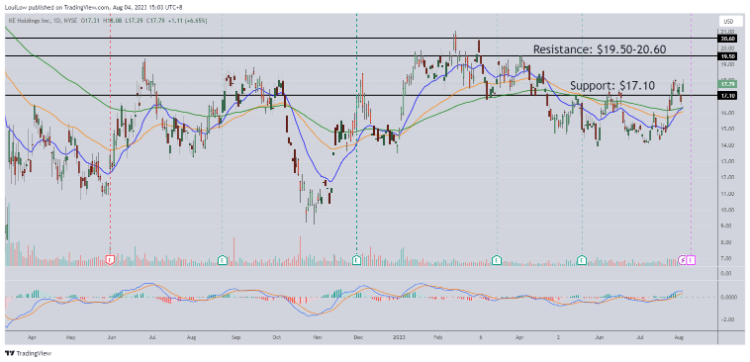Click the TradingView logo in the bottom-left corner
This screenshot has width=750, height=362.
pos(28,353)
